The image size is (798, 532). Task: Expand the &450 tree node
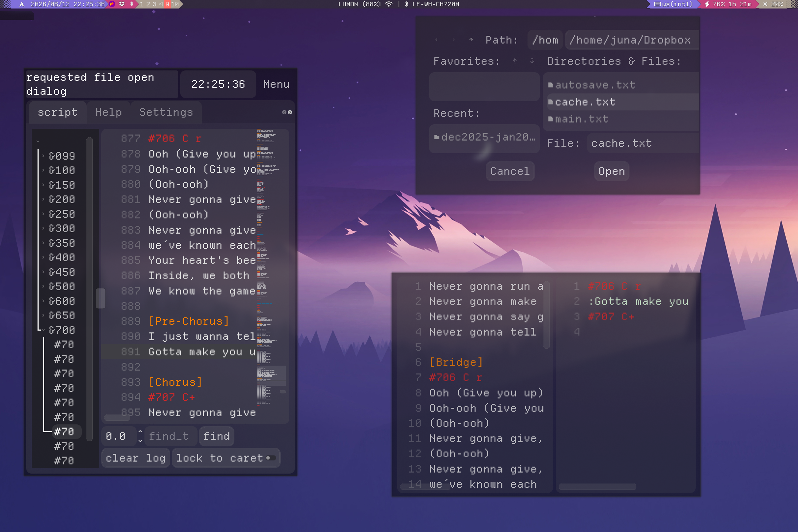pos(44,272)
